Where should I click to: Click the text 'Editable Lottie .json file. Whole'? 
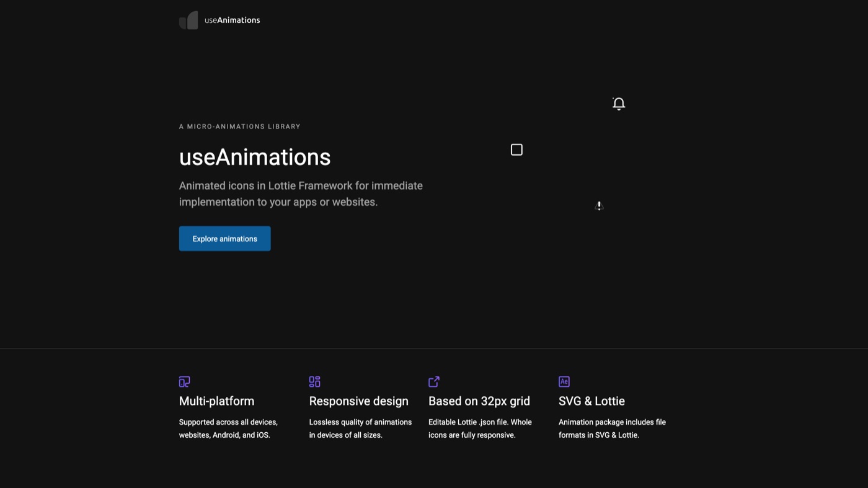coord(480,422)
